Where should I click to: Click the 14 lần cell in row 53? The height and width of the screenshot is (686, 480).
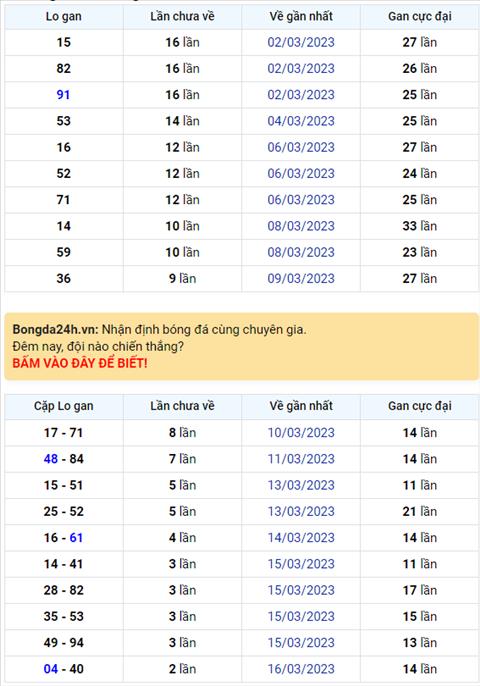[182, 121]
